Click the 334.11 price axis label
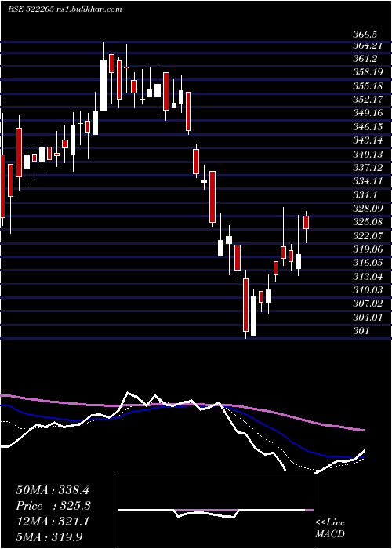Image resolution: width=392 pixels, height=549 pixels. (368, 181)
